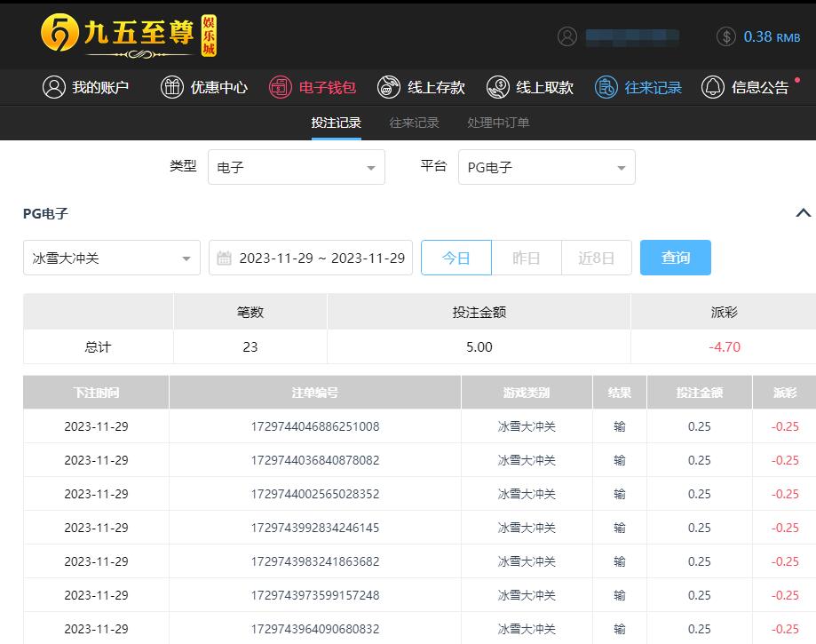Click the profile avatar icon near username

(x=567, y=36)
